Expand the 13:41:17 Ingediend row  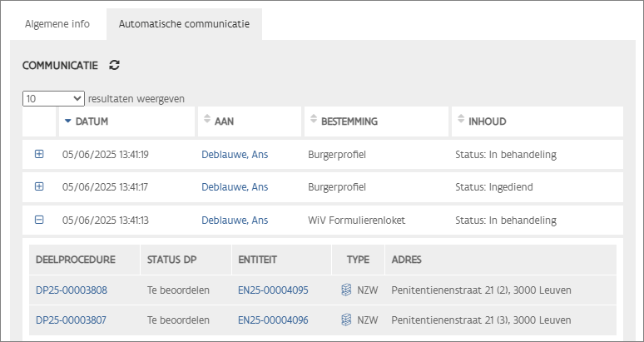click(x=39, y=186)
